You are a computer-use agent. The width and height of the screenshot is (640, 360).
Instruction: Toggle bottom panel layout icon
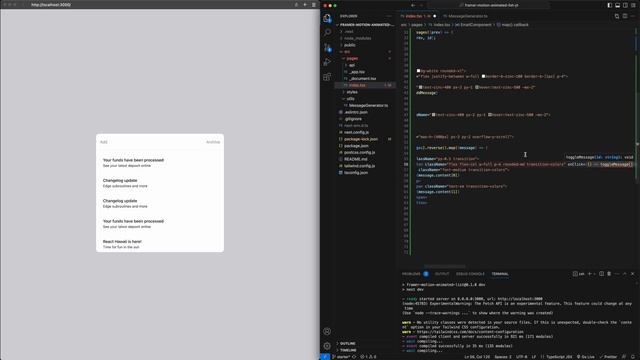click(x=617, y=5)
